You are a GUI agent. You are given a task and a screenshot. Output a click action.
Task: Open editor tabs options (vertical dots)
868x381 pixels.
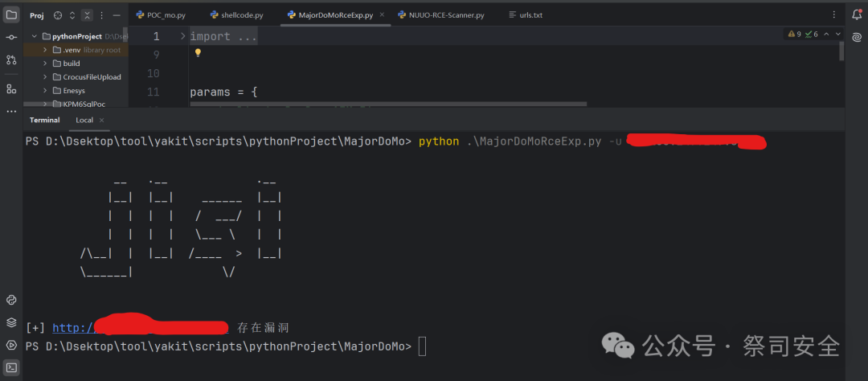click(x=833, y=15)
